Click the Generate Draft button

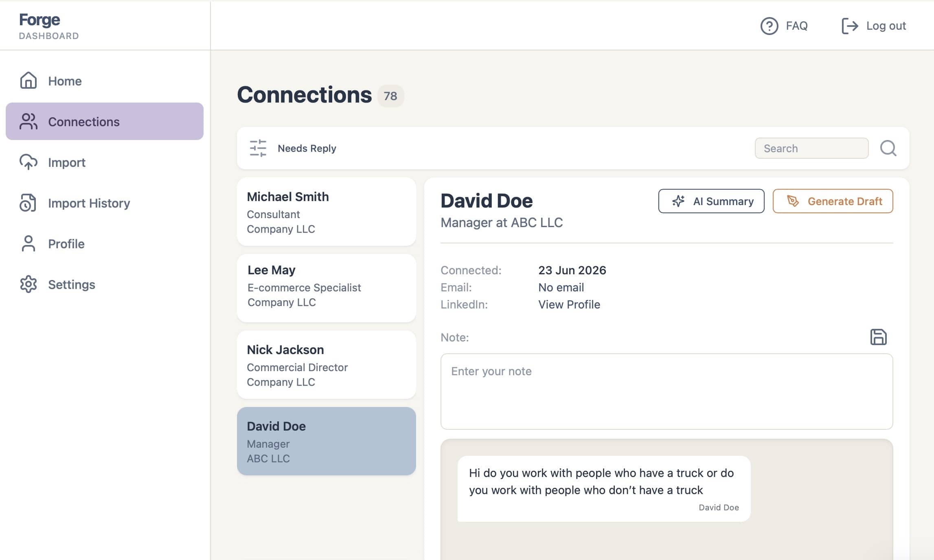pyautogui.click(x=833, y=201)
